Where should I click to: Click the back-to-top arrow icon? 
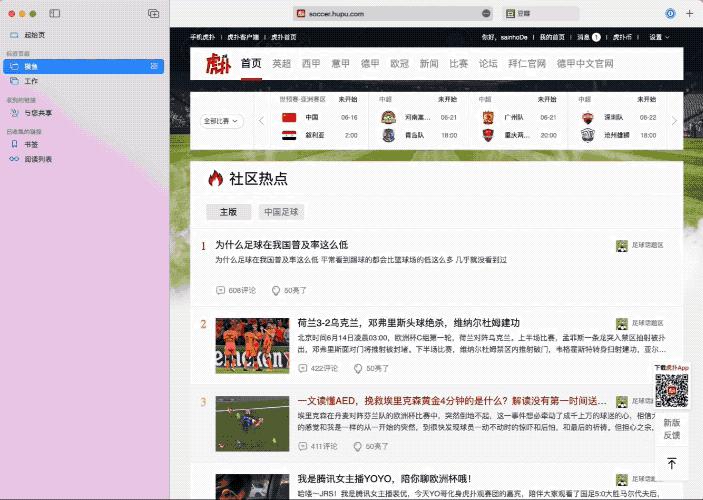(x=672, y=463)
